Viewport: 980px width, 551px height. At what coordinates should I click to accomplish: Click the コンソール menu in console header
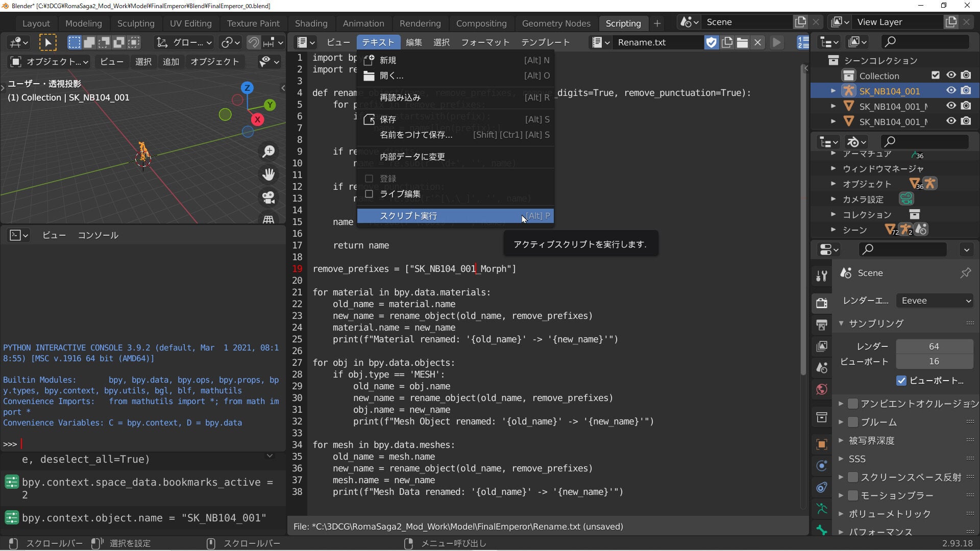[x=98, y=235]
